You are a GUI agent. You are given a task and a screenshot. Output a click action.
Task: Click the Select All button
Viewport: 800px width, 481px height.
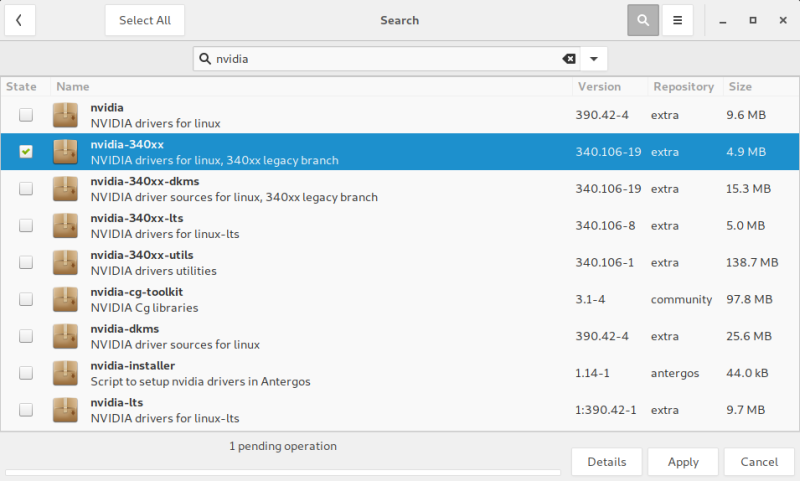pyautogui.click(x=145, y=20)
